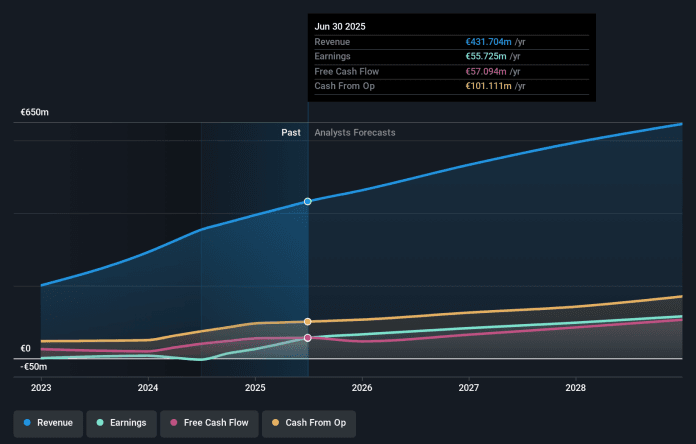Click the €650m y-axis label
696x444 pixels.
pyautogui.click(x=35, y=113)
